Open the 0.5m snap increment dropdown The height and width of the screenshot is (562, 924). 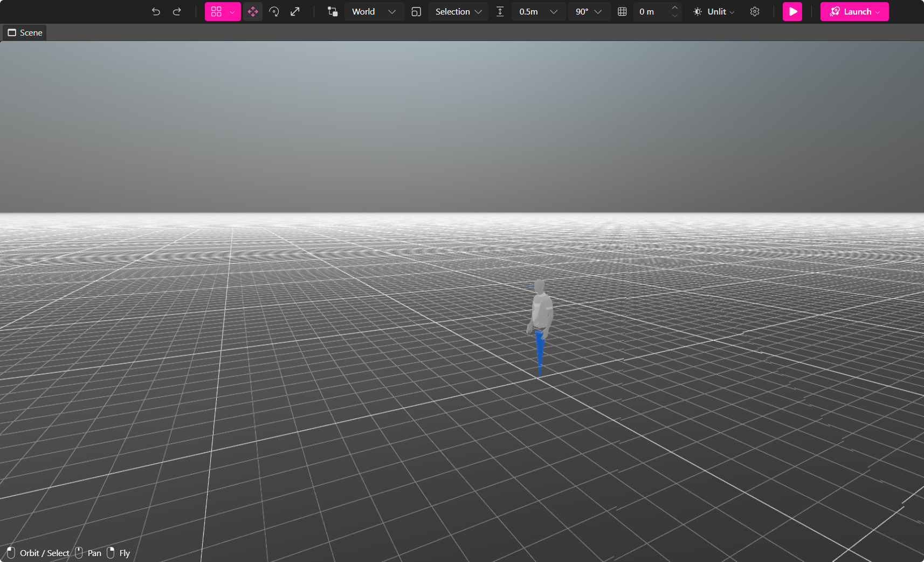click(x=537, y=11)
